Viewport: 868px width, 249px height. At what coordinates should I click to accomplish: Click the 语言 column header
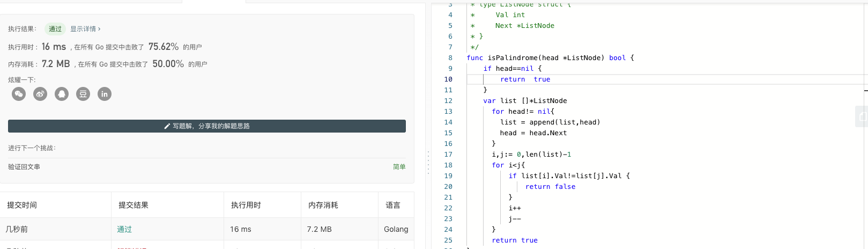pos(393,205)
